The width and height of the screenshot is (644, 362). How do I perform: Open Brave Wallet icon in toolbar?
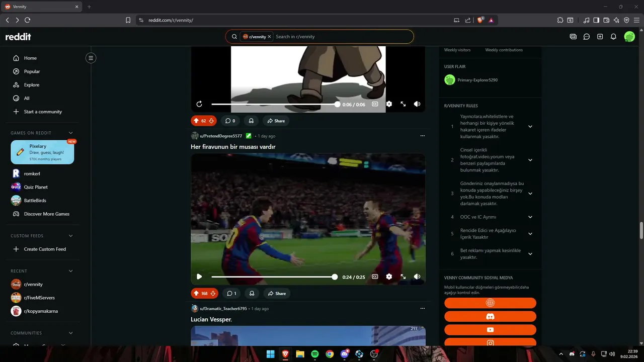point(606,20)
